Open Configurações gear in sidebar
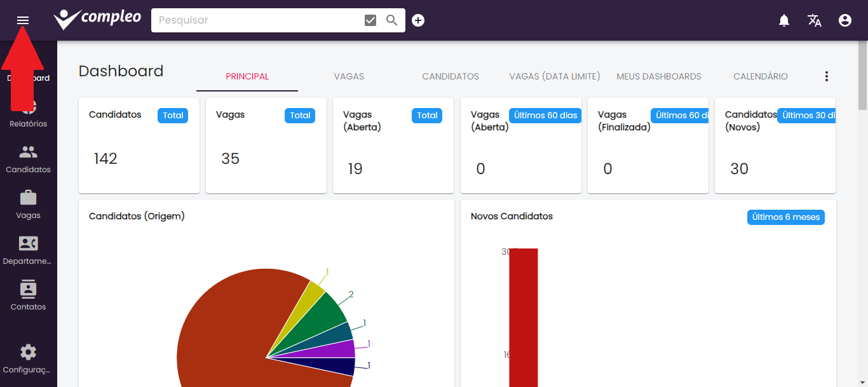The image size is (868, 387). pos(28,359)
